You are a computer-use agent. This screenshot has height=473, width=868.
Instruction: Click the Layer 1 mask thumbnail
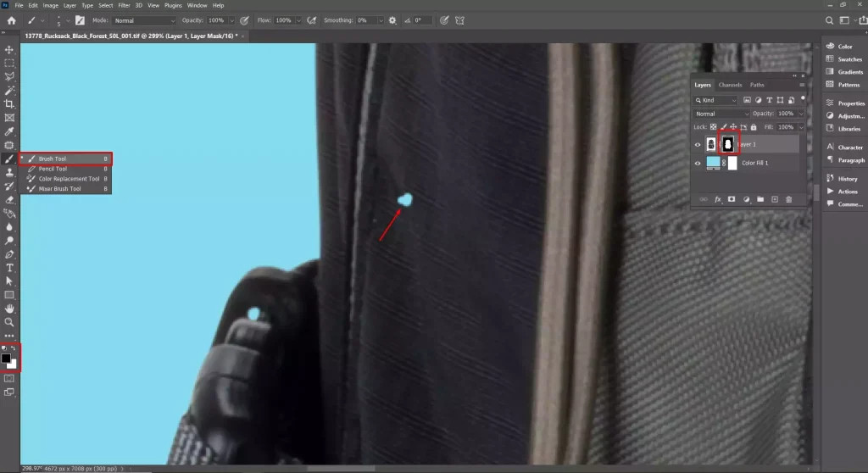pos(728,145)
